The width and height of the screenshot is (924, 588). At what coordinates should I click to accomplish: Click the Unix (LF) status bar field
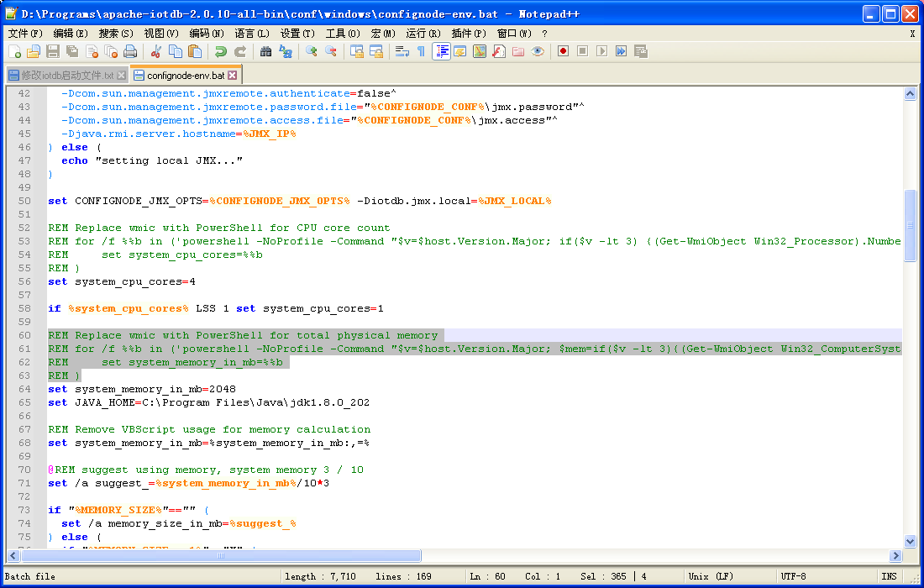click(729, 576)
